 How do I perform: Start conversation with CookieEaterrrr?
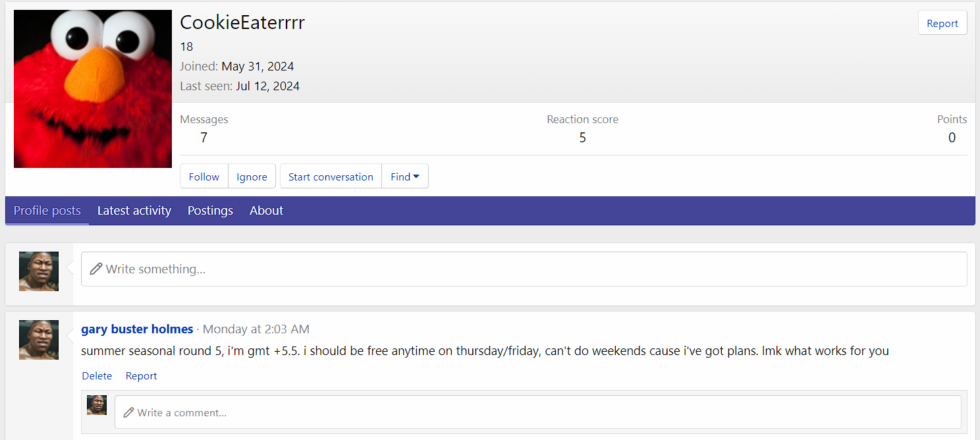331,177
